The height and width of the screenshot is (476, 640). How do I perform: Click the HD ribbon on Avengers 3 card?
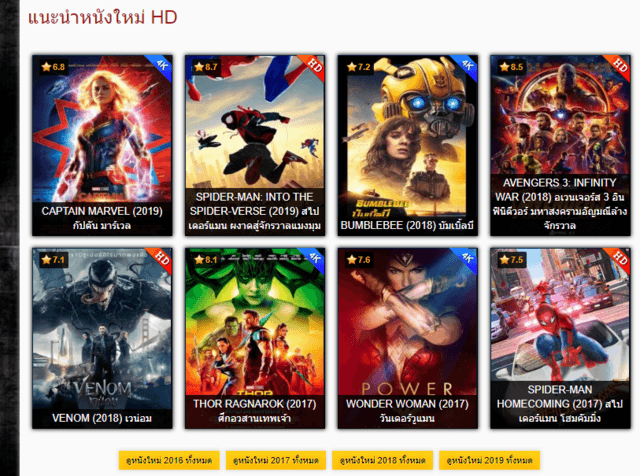point(619,65)
